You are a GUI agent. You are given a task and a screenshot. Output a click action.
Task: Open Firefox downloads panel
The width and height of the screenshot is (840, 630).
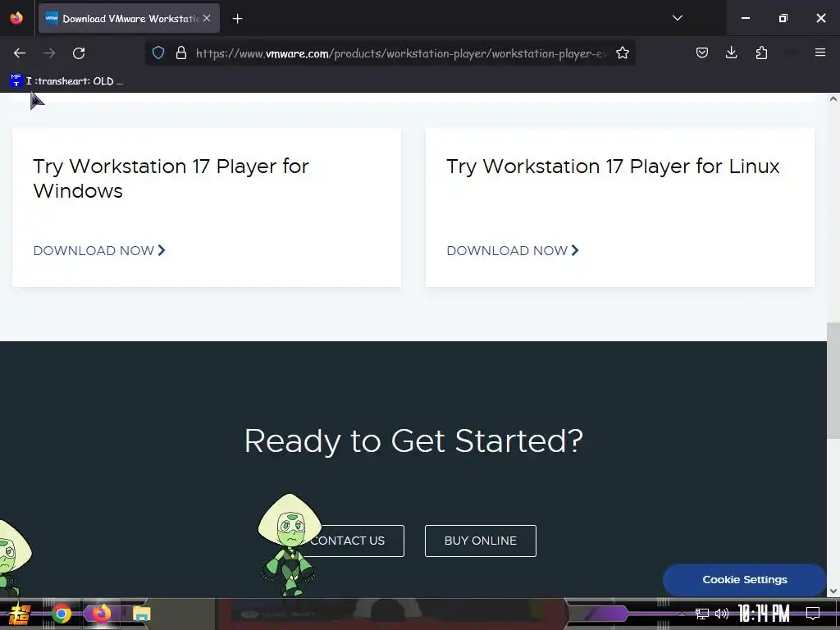click(x=731, y=52)
